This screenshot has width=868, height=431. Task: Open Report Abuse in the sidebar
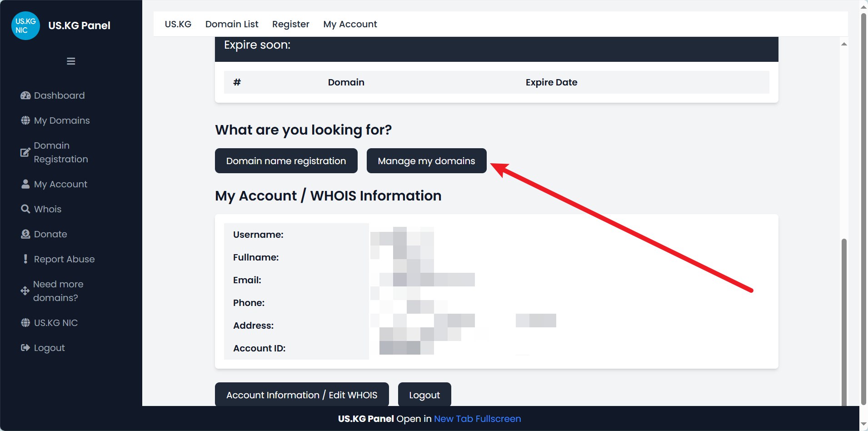coord(65,259)
